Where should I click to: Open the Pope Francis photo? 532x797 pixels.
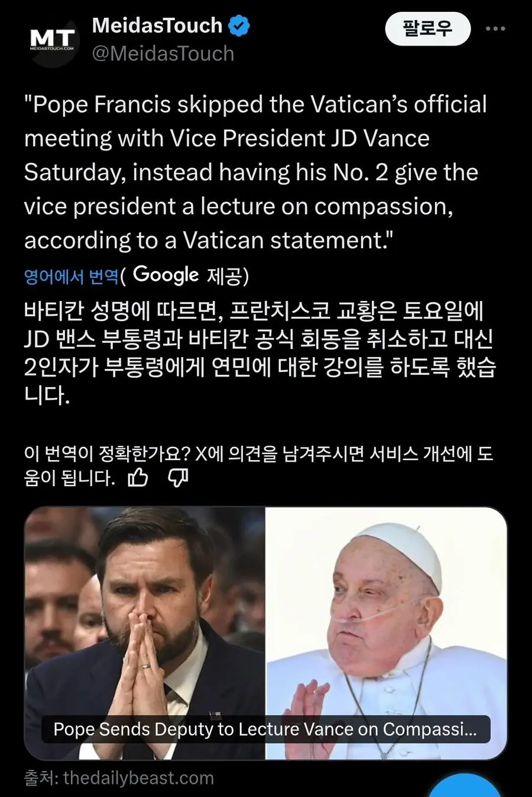(387, 633)
